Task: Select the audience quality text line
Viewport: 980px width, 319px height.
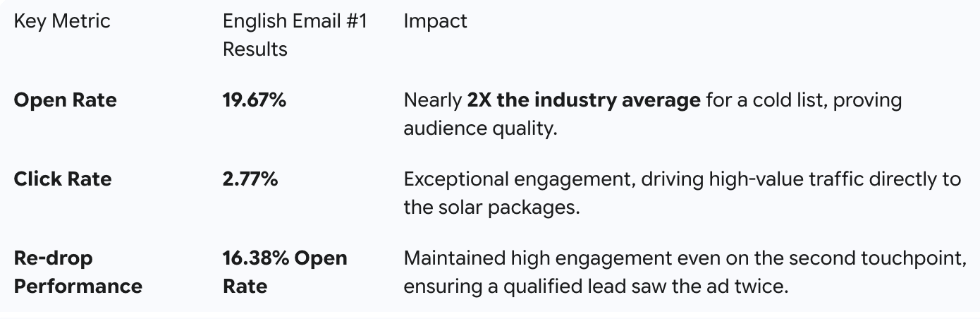Action: click(481, 129)
